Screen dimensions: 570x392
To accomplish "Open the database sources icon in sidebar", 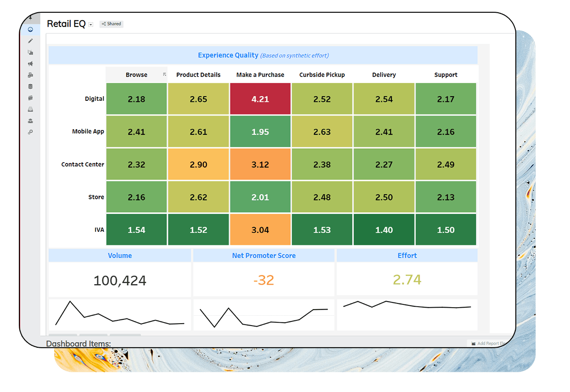I will click(x=30, y=86).
